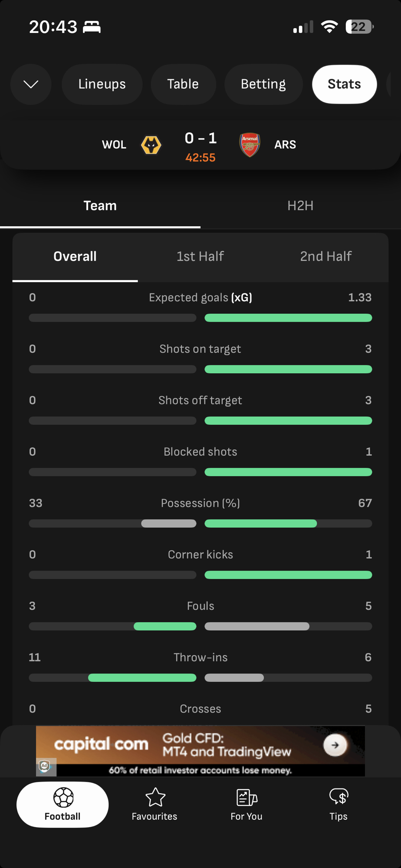The image size is (401, 868).
Task: Switch to H2H stats view
Action: pyautogui.click(x=300, y=206)
